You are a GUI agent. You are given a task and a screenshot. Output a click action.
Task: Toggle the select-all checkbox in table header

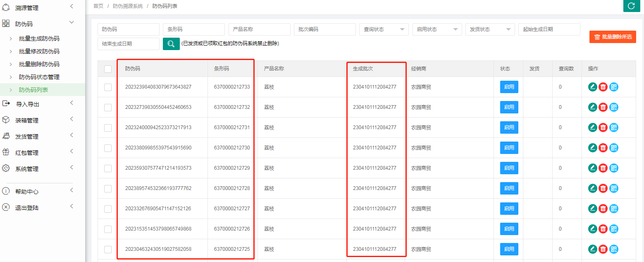tap(108, 69)
